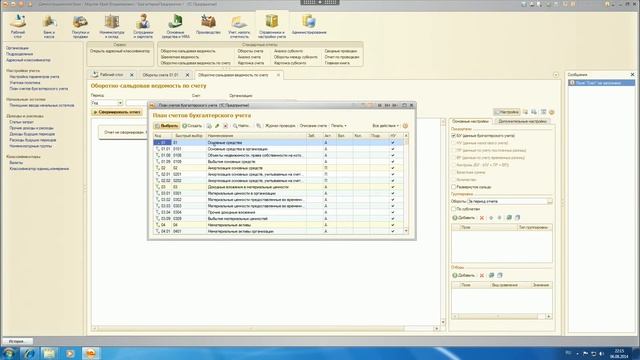
Task: Click the Выбрать button
Action: coord(167,126)
